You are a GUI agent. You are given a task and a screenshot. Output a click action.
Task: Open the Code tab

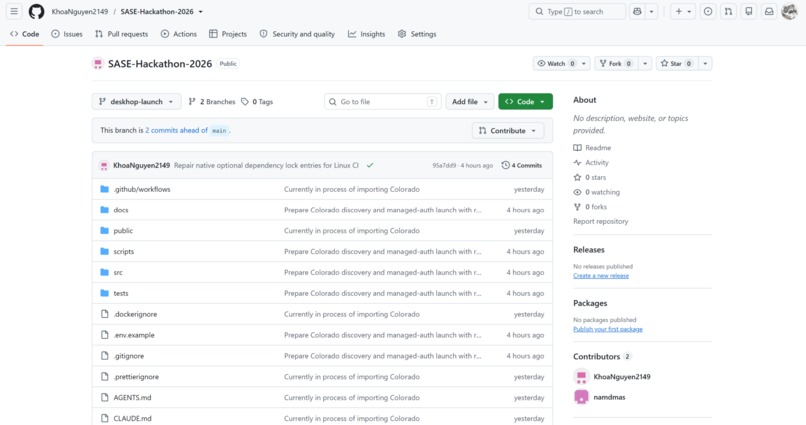tap(24, 34)
